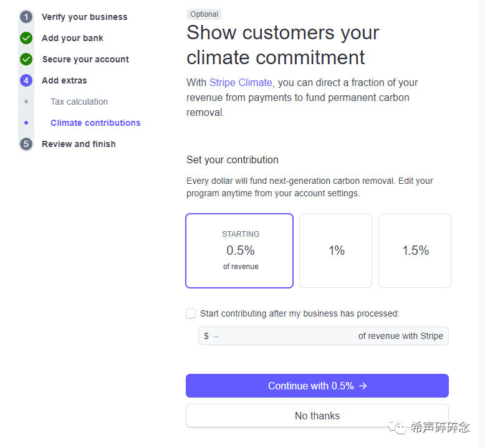Open the Climate contributions sub-step
The image size is (485, 448).
pos(95,123)
